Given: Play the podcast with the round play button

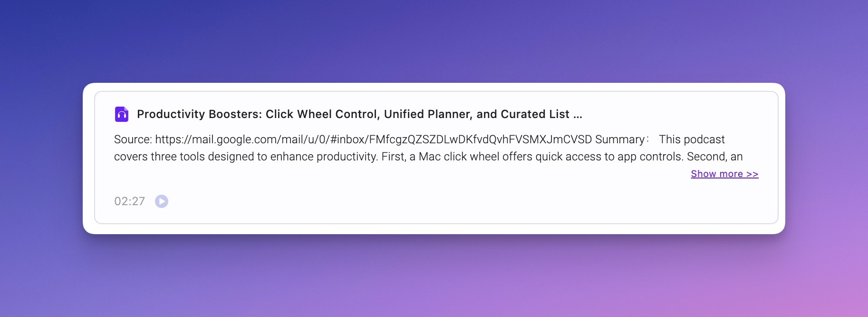Looking at the screenshot, I should (x=162, y=201).
